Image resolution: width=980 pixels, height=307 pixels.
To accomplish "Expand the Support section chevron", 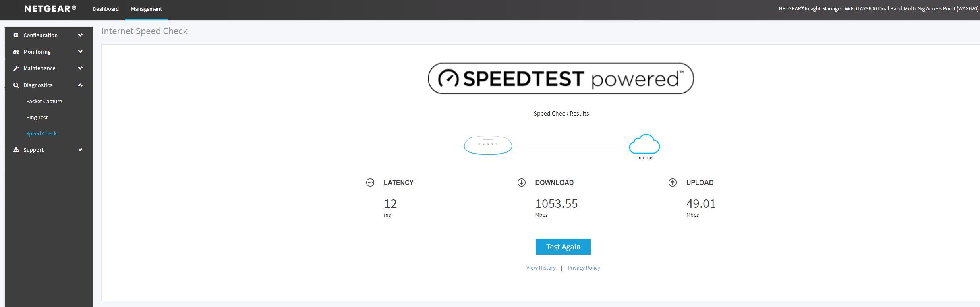I will [x=80, y=150].
